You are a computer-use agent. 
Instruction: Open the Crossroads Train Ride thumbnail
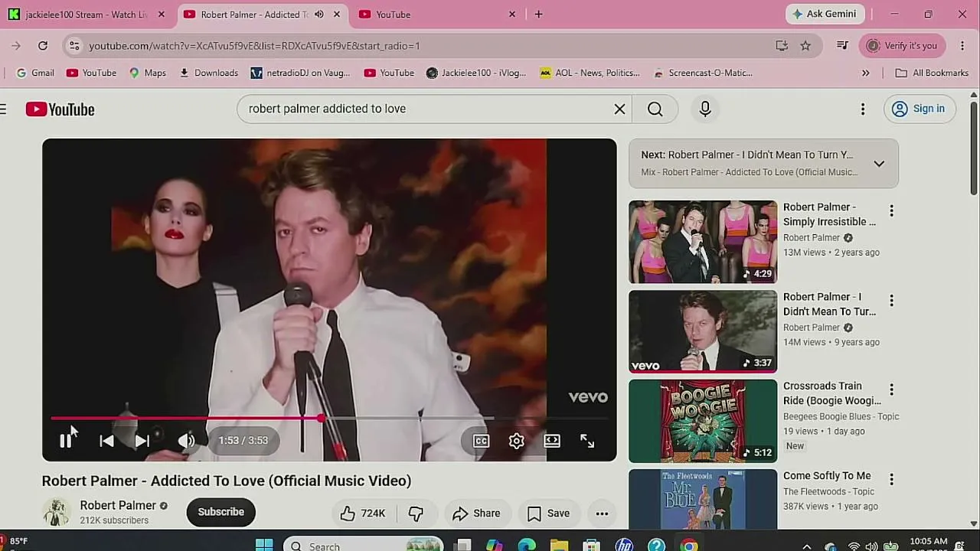pyautogui.click(x=703, y=421)
